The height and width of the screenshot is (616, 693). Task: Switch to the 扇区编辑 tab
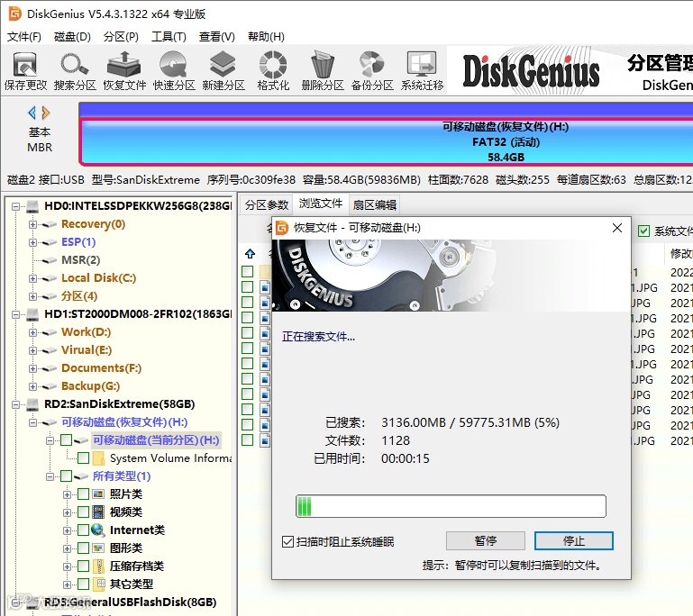click(x=375, y=205)
